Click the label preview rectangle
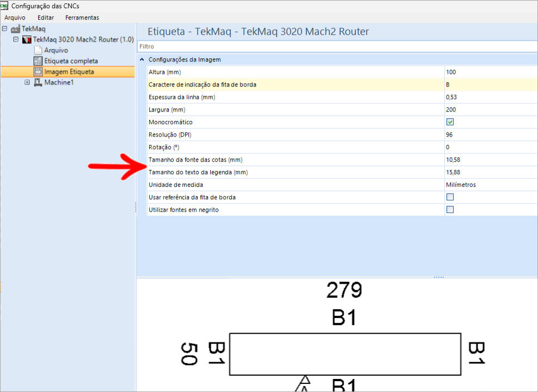The image size is (538, 392). click(345, 354)
